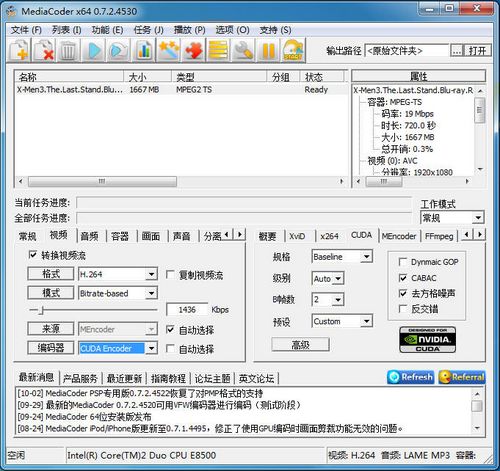Image resolution: width=500 pixels, height=471 pixels.
Task: Open the B帧数 dropdown showing 2
Action: click(338, 300)
